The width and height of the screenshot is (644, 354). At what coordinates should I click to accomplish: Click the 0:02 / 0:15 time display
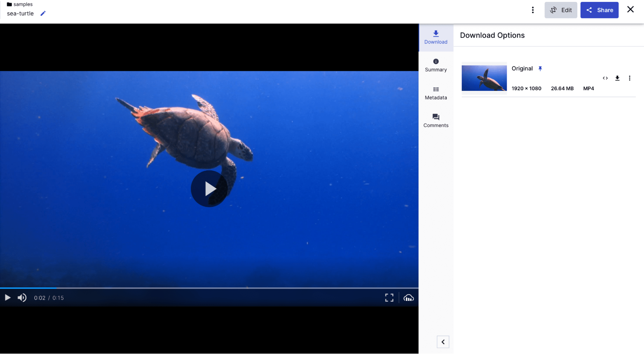(x=49, y=298)
